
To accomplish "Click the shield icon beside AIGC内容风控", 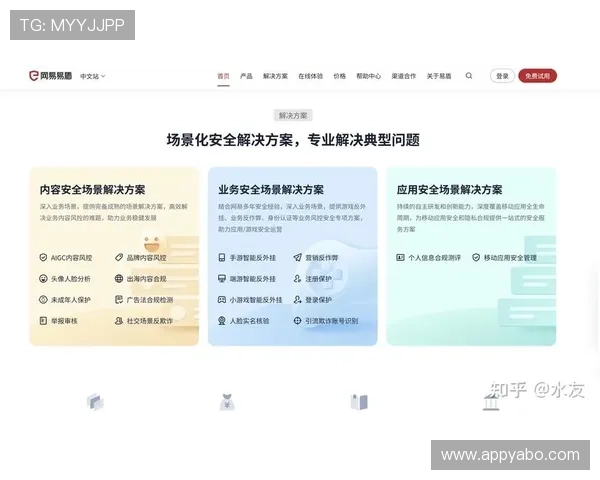I will click(43, 257).
